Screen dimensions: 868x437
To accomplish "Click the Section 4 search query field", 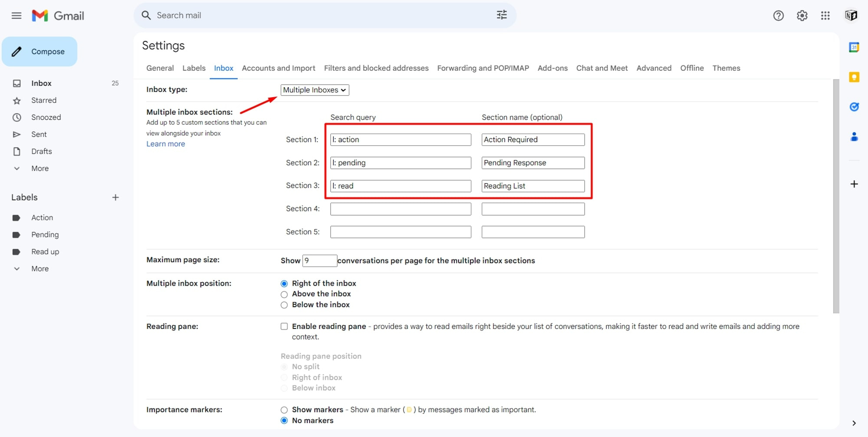I will click(401, 209).
